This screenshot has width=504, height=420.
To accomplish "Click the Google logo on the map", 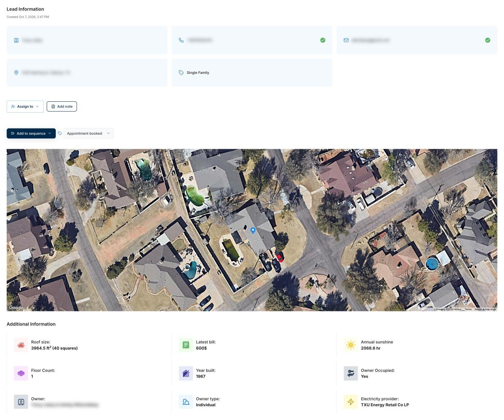I will click(16, 307).
